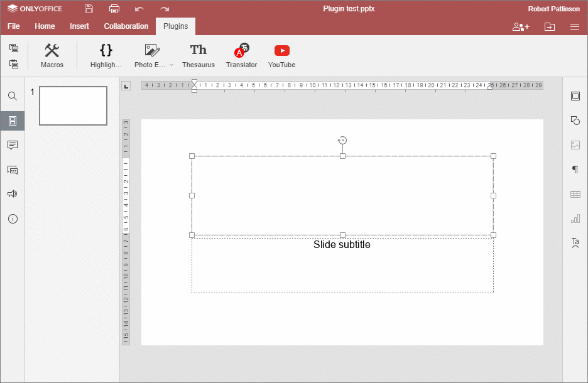Toggle Slide settings in right sidebar
Image resolution: width=588 pixels, height=383 pixels.
(x=575, y=96)
